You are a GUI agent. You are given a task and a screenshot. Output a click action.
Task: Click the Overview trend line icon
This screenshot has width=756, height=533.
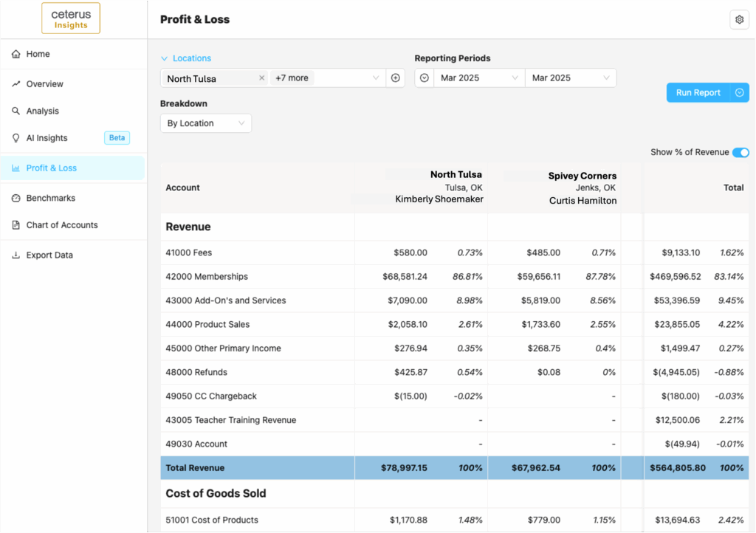coord(16,84)
